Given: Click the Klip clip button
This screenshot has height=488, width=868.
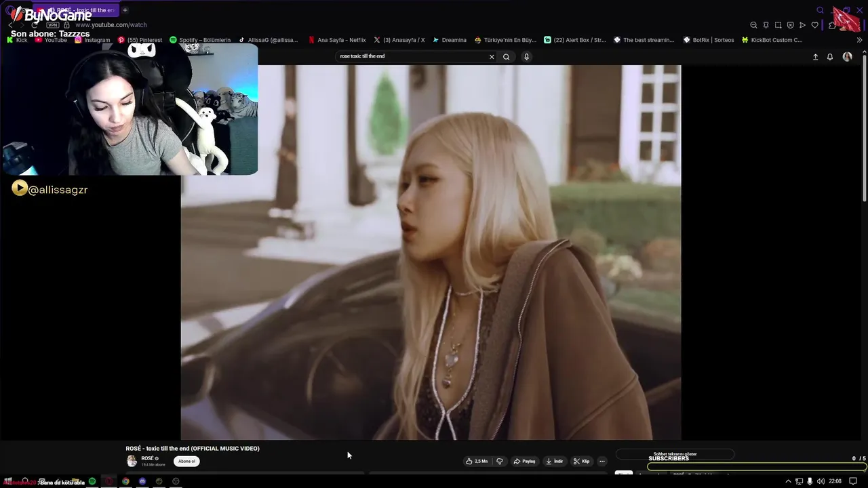Looking at the screenshot, I should coord(581,461).
